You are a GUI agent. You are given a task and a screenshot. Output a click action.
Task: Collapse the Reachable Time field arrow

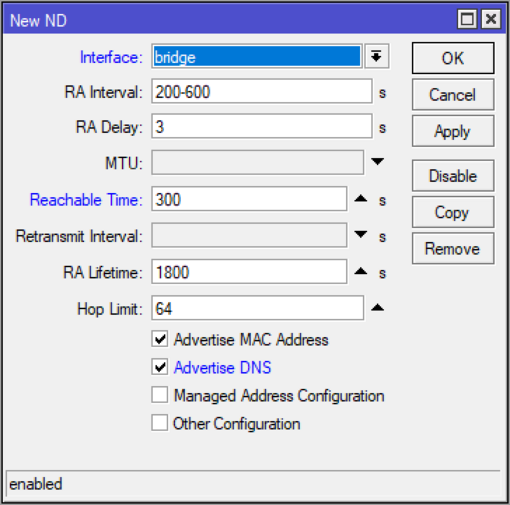361,199
